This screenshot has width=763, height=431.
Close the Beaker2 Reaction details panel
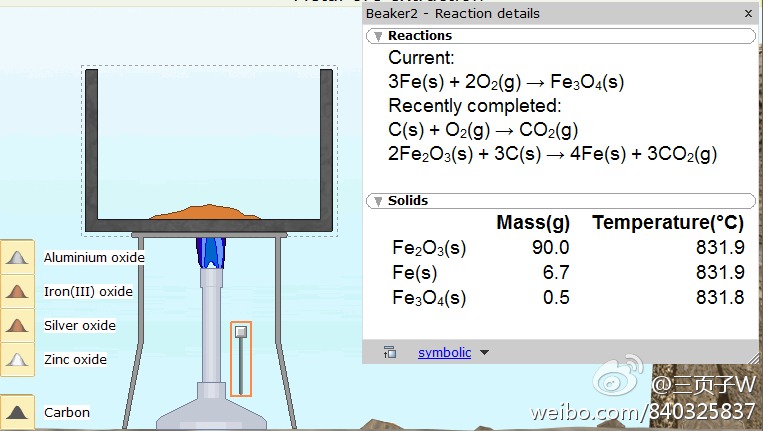tap(749, 14)
